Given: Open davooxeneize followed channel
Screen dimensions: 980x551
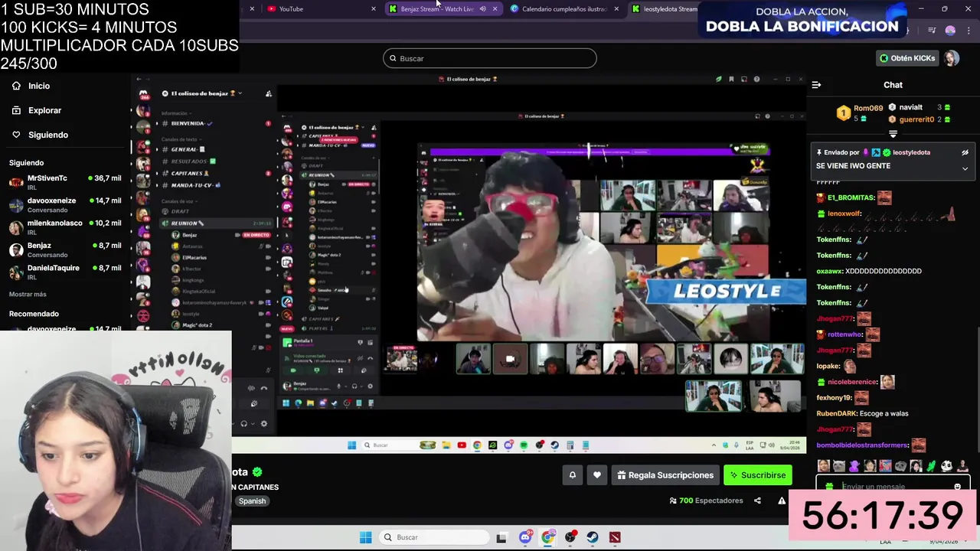Looking at the screenshot, I should click(65, 204).
